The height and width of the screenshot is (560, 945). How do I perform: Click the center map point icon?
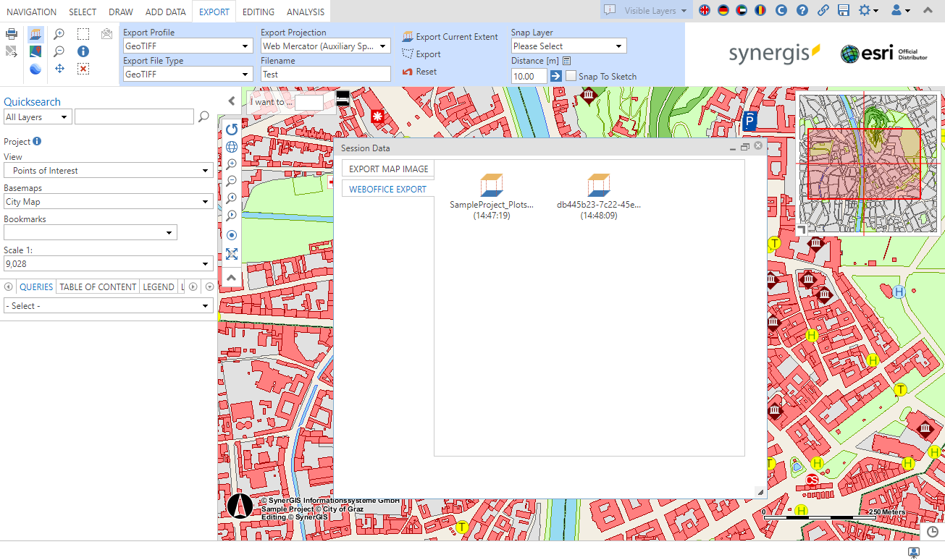[231, 234]
